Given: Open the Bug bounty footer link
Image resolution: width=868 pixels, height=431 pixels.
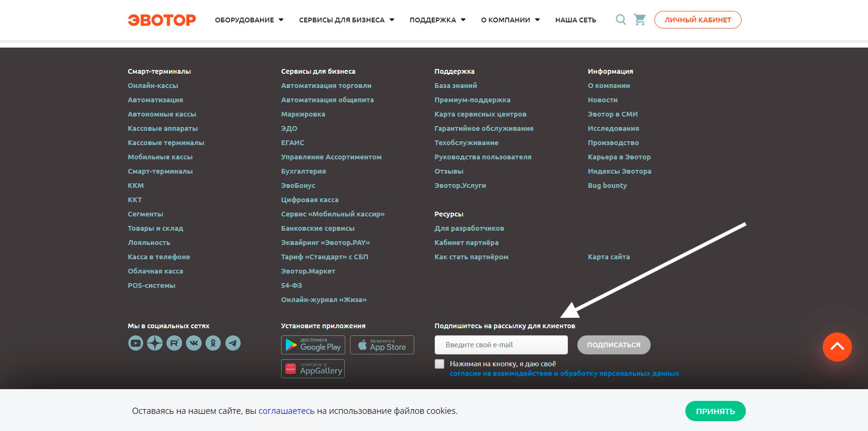Looking at the screenshot, I should [607, 186].
